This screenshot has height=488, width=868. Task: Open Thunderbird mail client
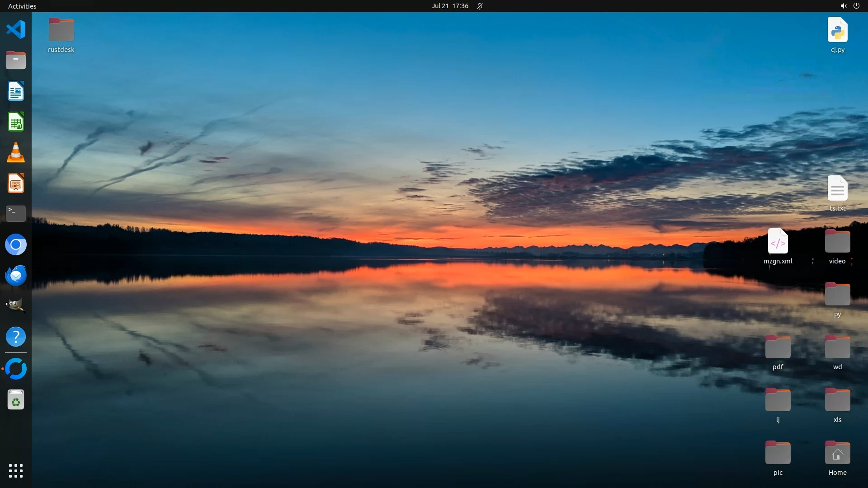click(16, 275)
